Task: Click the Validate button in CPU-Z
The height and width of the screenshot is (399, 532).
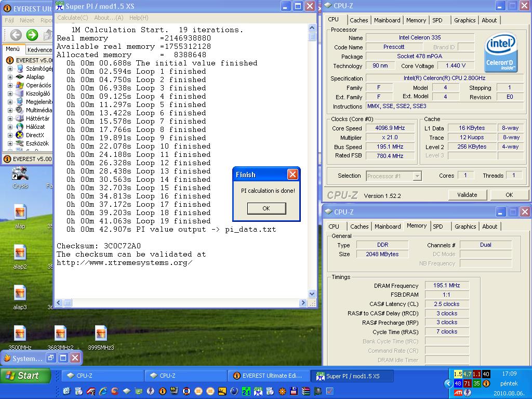Action: pyautogui.click(x=467, y=195)
